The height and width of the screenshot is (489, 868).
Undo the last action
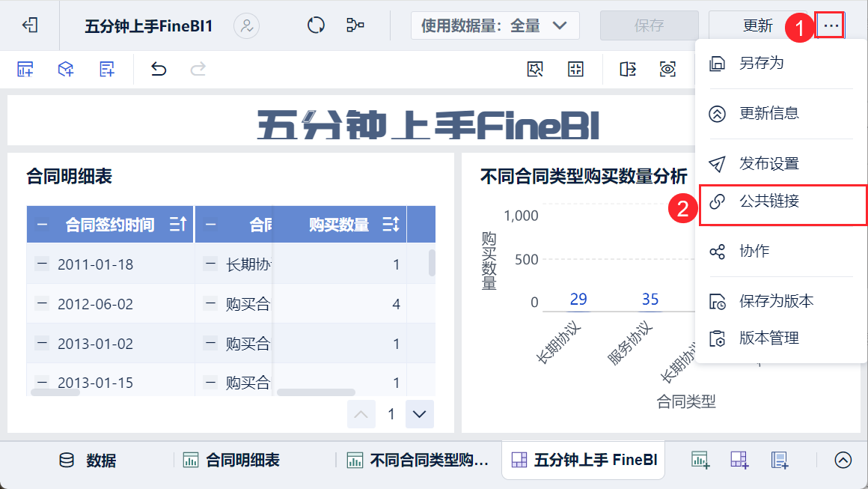pos(159,69)
